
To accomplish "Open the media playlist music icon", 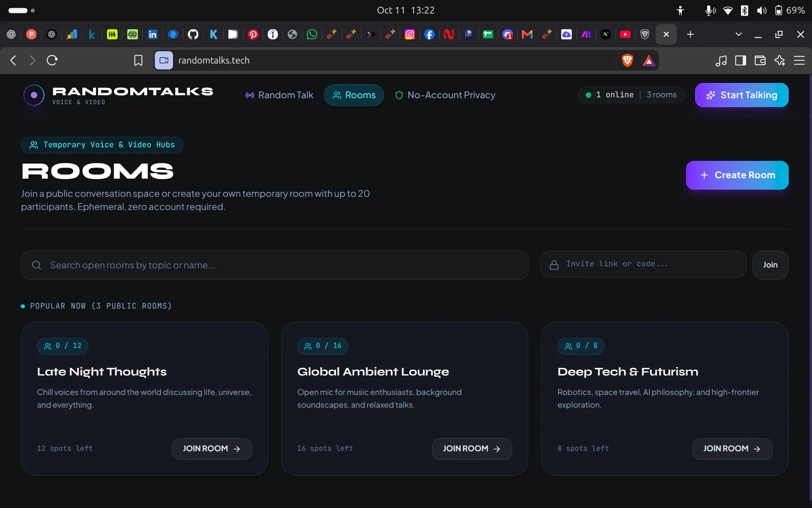I will coord(721,61).
